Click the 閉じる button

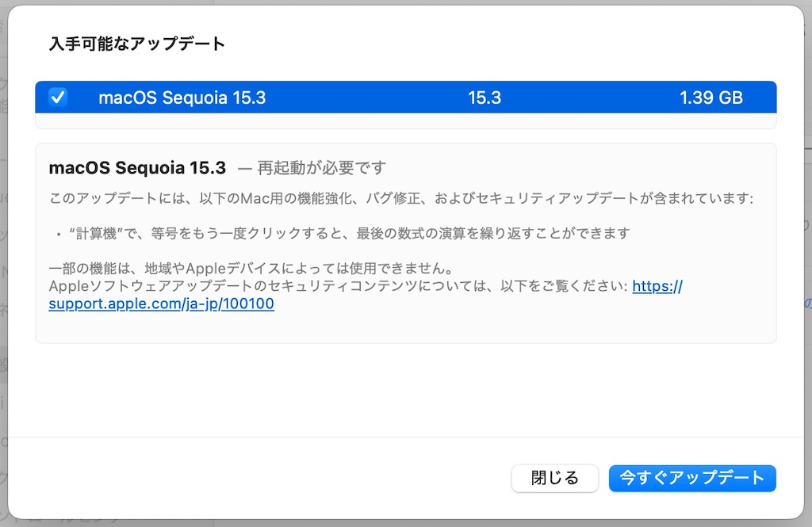tap(554, 478)
